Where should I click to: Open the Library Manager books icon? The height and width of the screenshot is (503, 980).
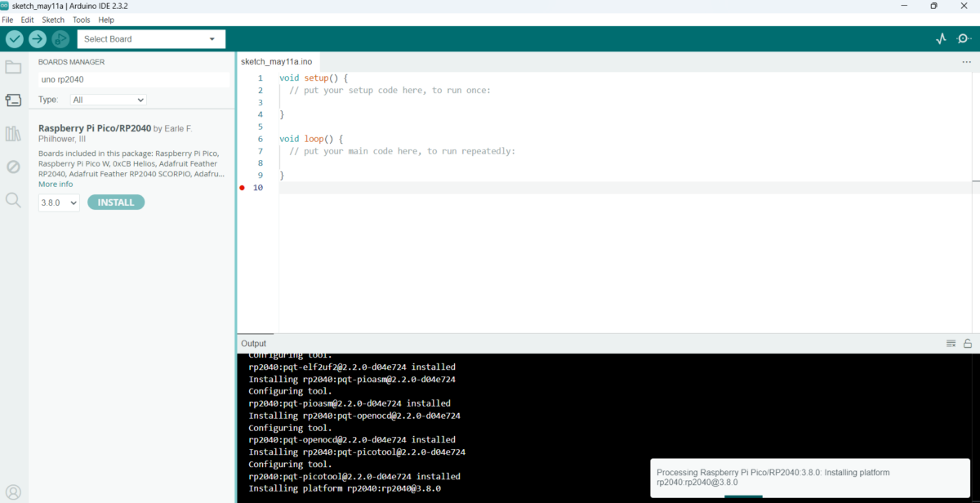click(13, 134)
